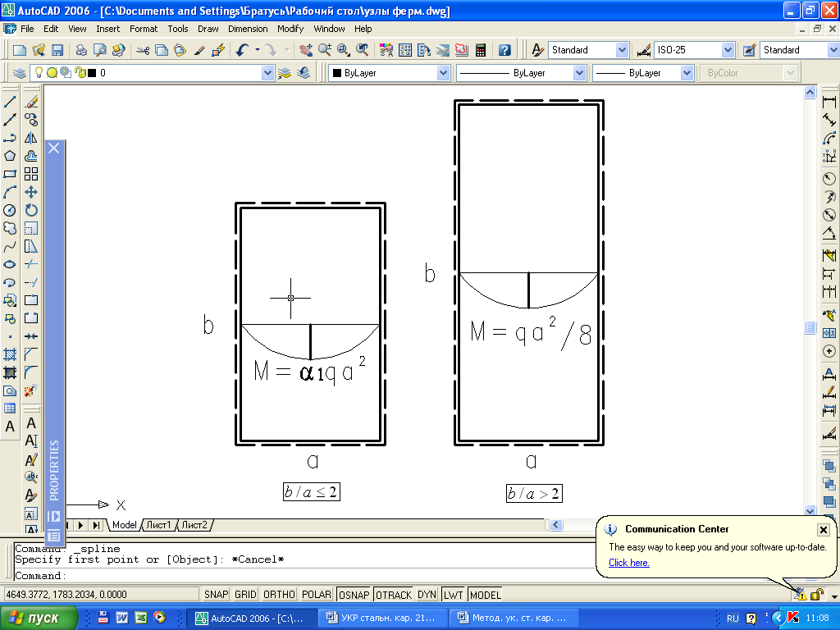Click the Match Properties brush icon

tap(199, 50)
